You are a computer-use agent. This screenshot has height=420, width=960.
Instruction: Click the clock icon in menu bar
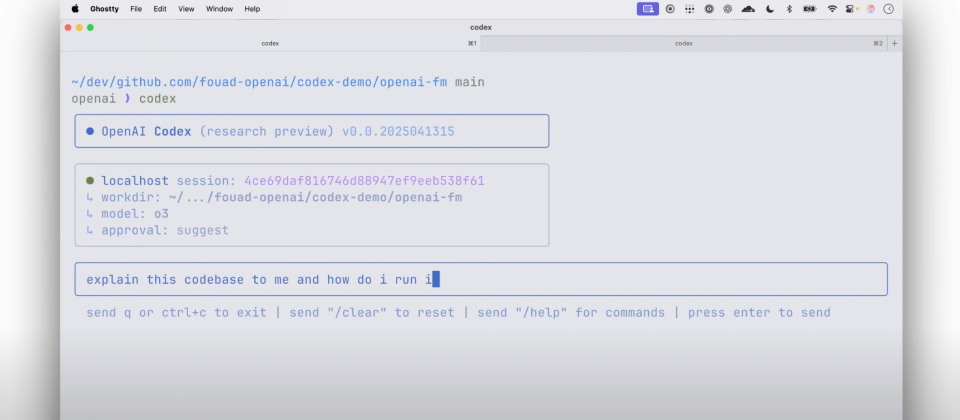click(x=889, y=9)
